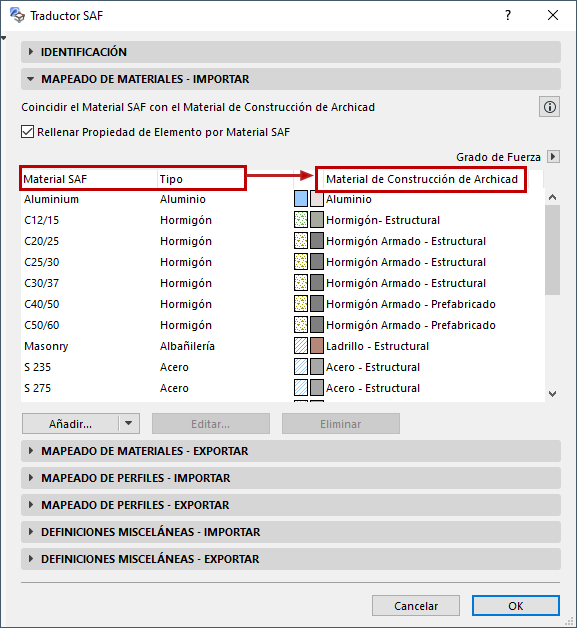
Task: Click the Eliminar button
Action: [341, 424]
